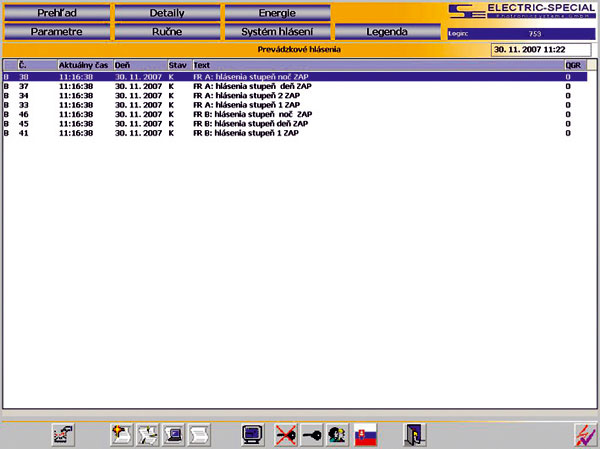The image size is (600, 449).
Task: Switch language via the Slovak flag icon
Action: pyautogui.click(x=367, y=434)
